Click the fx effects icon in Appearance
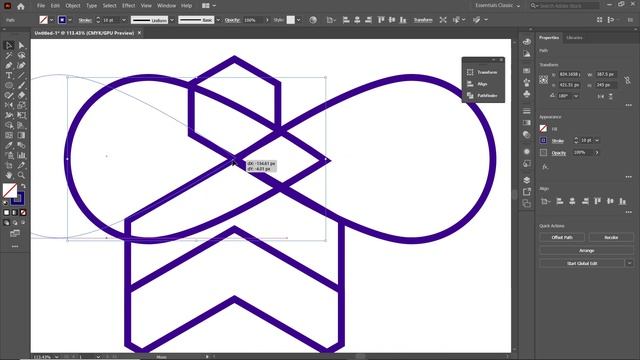Viewport: 640px width, 360px height. pos(545,167)
